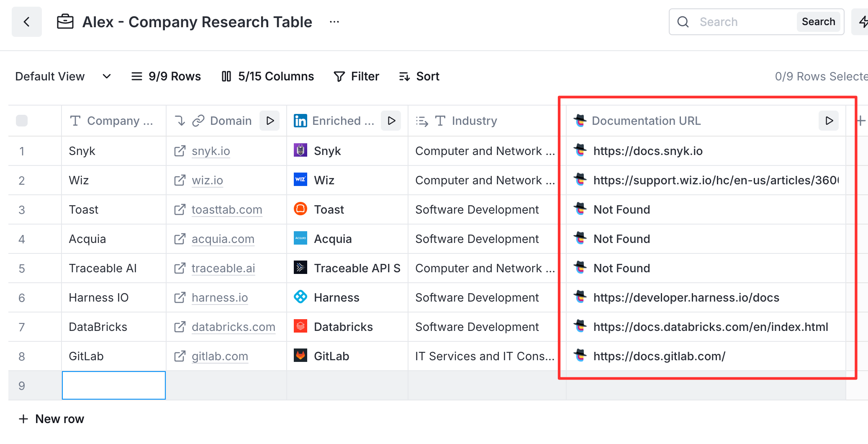Run the Enriched column play button
This screenshot has width=868, height=444.
(391, 121)
